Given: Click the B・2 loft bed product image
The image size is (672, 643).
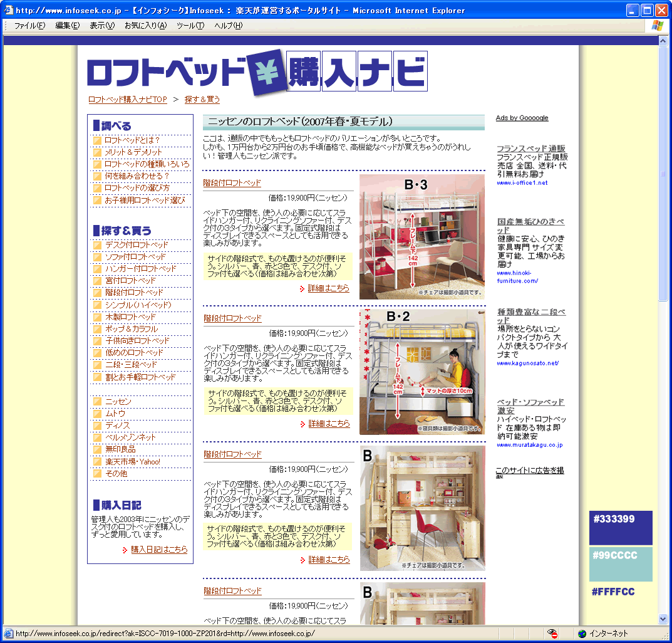Looking at the screenshot, I should (x=421, y=372).
